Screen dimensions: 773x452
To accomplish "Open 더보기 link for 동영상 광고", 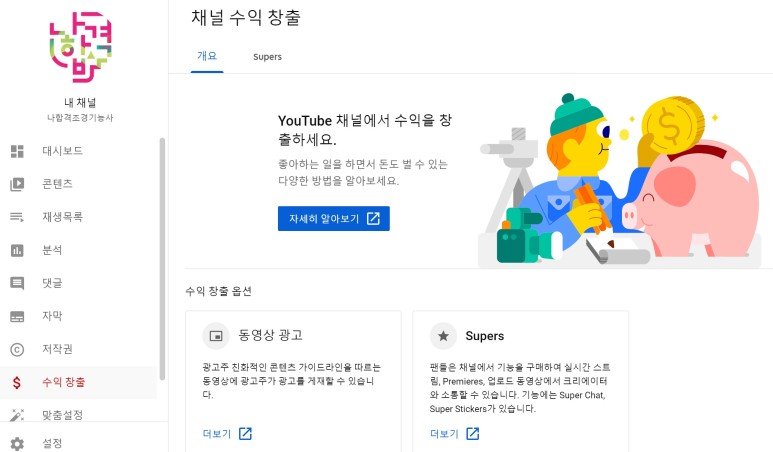I will [217, 434].
